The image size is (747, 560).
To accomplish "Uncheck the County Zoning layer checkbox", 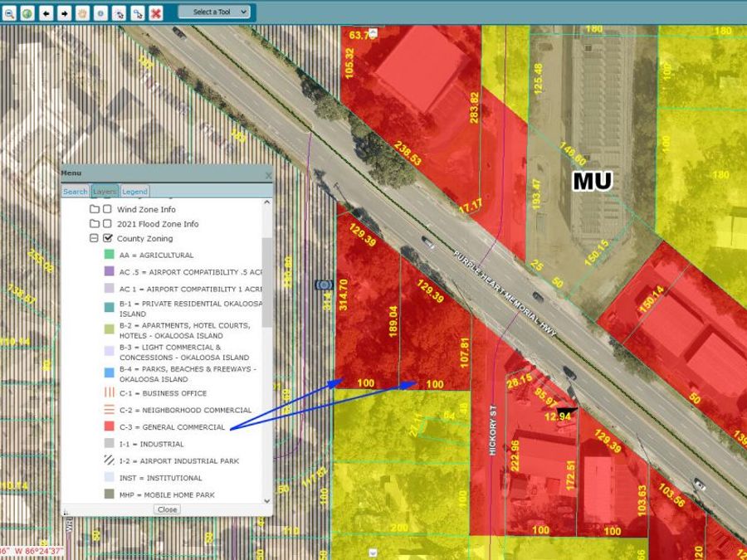I will pyautogui.click(x=108, y=238).
